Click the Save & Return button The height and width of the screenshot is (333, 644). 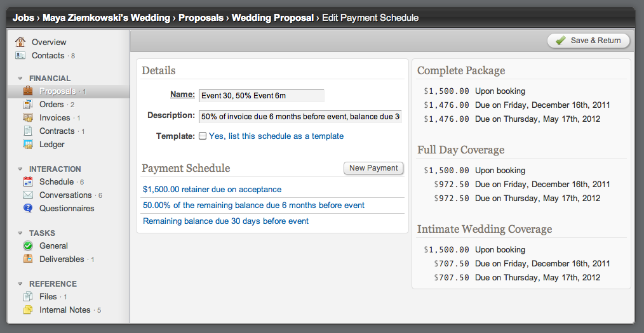[588, 41]
